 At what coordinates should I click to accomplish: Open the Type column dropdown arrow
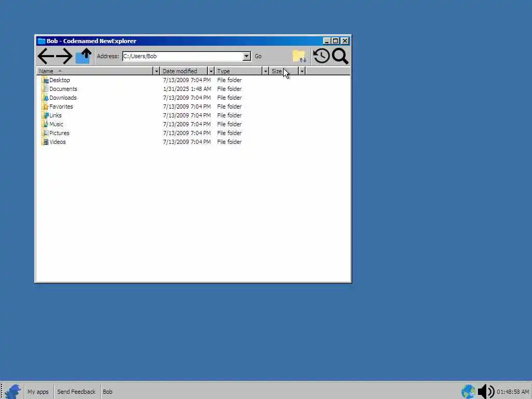[x=265, y=71]
